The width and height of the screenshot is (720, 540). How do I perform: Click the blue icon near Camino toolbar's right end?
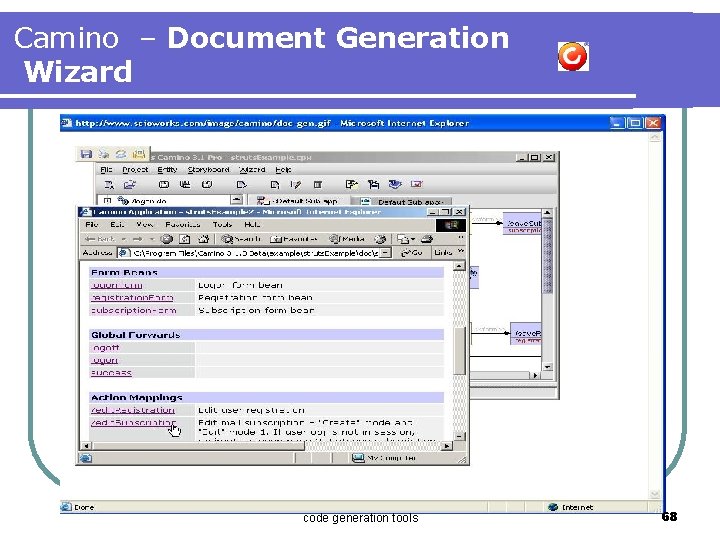(x=395, y=184)
